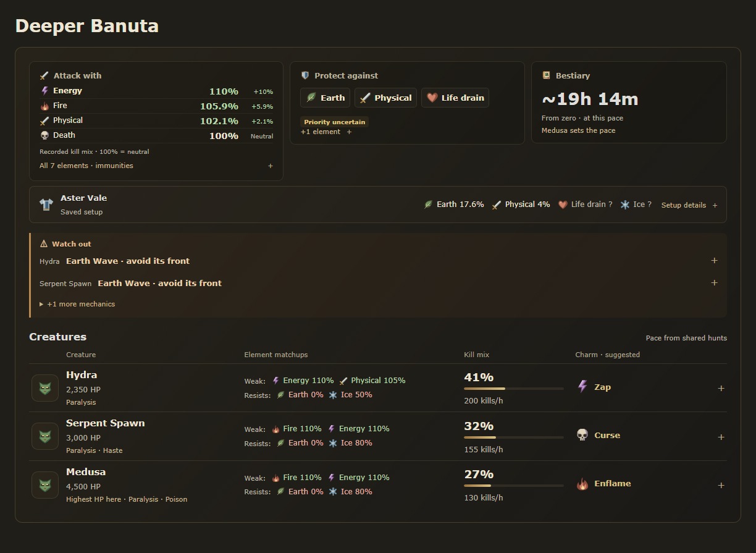Click the 200 kills/h rate
Image resolution: width=756 pixels, height=553 pixels.
tap(484, 401)
